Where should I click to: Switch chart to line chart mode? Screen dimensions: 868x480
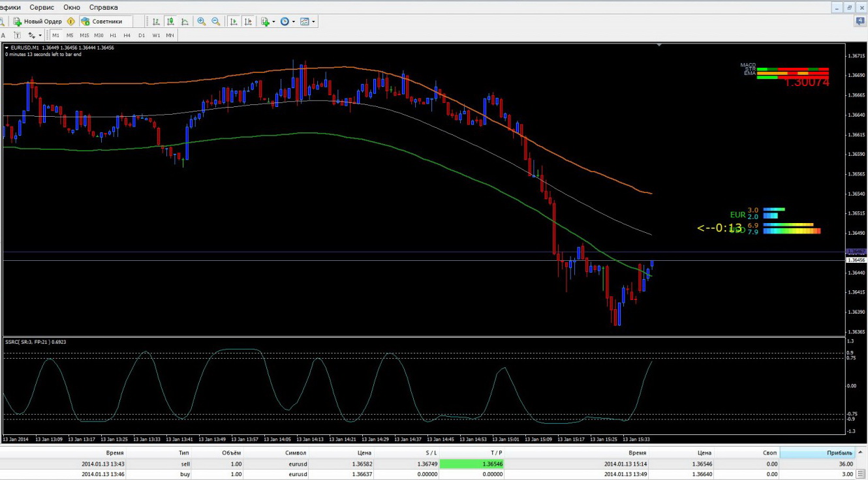[x=185, y=22]
